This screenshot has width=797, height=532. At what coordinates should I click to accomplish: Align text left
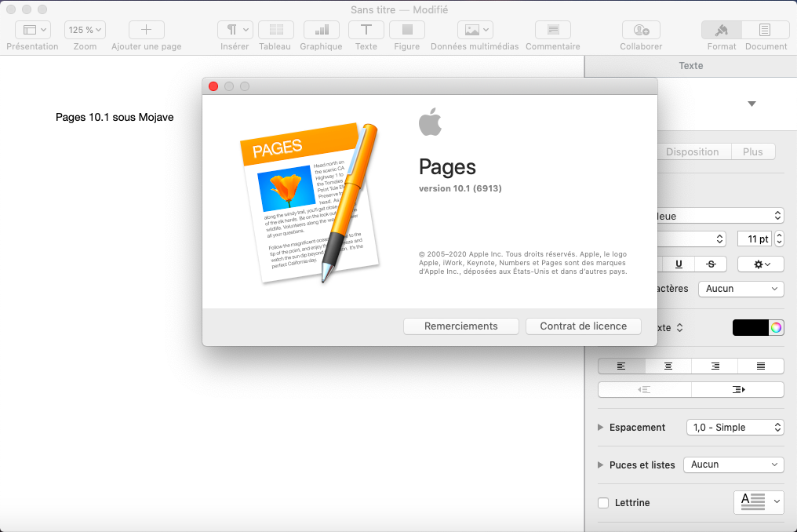(x=621, y=366)
